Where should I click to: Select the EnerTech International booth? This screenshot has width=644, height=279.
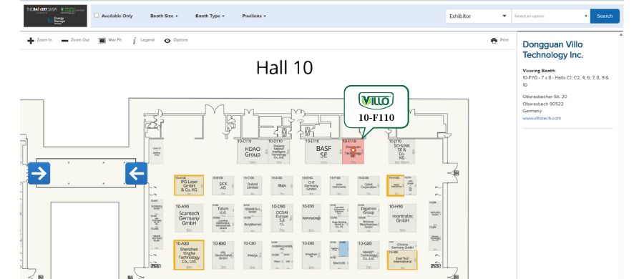[x=402, y=260]
